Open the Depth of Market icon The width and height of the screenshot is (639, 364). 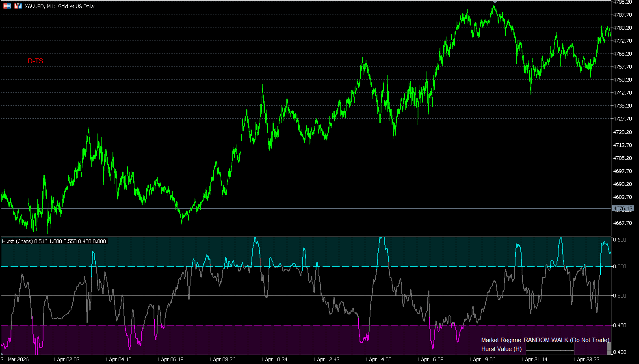7,6
